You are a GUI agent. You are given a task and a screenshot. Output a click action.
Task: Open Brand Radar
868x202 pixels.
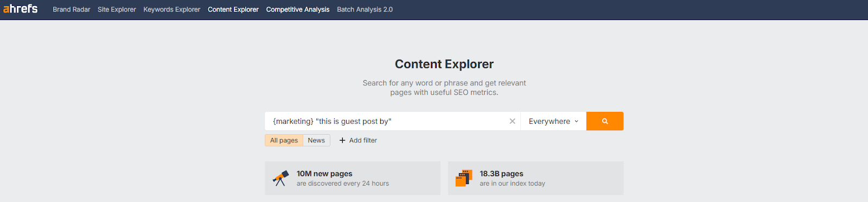coord(71,9)
